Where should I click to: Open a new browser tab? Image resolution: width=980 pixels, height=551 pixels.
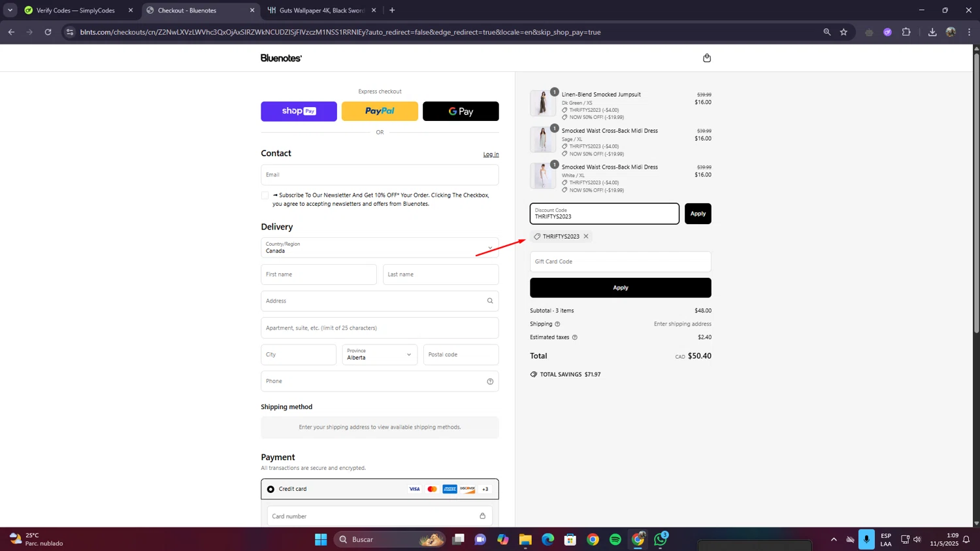click(x=392, y=10)
